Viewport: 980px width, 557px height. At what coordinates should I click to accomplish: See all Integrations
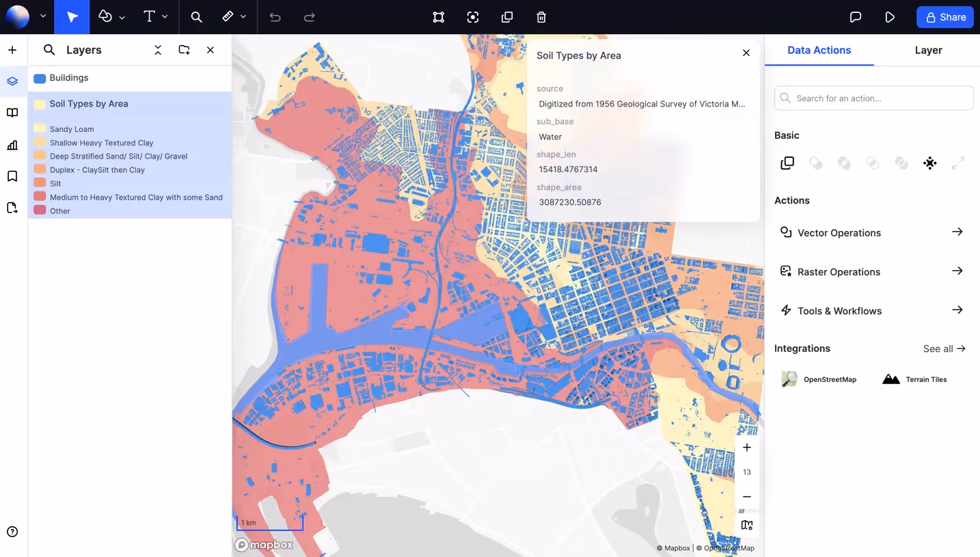pos(944,349)
